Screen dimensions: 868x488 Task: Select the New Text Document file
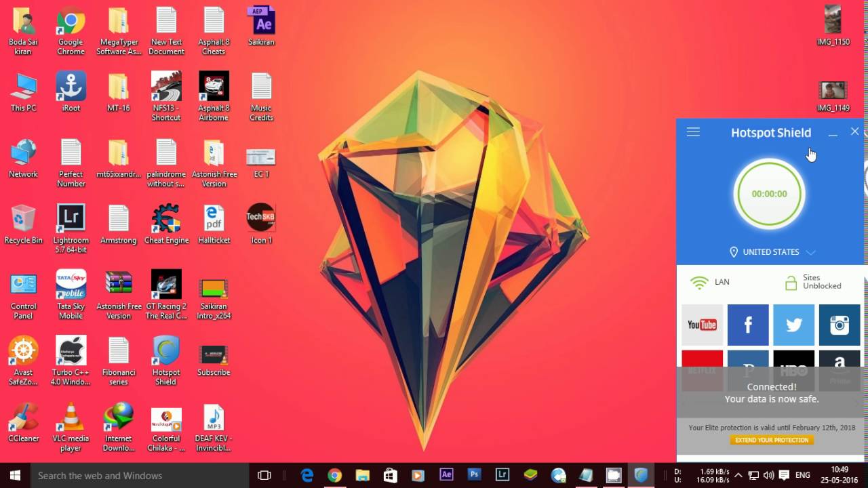[x=166, y=31]
